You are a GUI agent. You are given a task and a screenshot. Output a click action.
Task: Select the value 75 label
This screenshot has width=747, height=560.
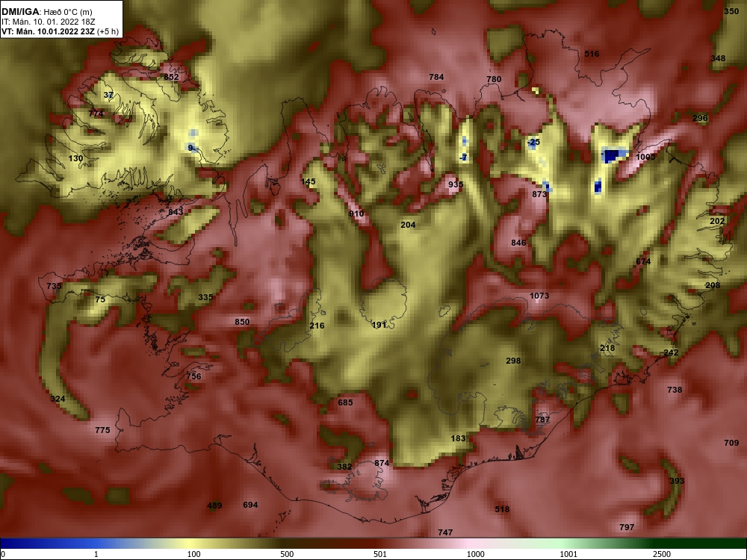click(x=100, y=299)
